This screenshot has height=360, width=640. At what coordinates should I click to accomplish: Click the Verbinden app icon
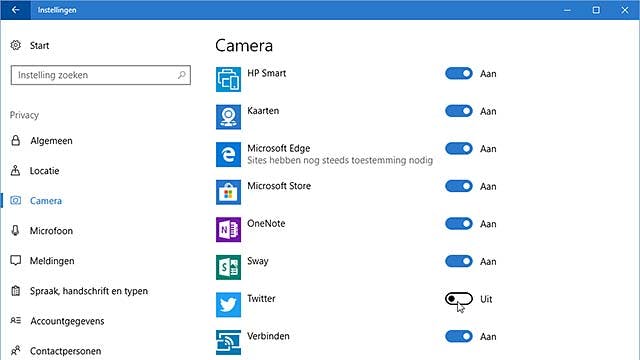(x=228, y=342)
